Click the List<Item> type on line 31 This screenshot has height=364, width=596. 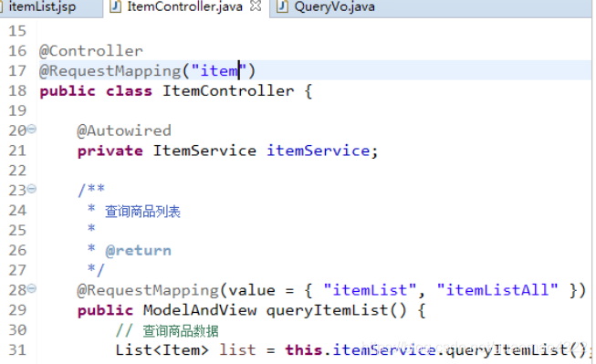(x=162, y=350)
